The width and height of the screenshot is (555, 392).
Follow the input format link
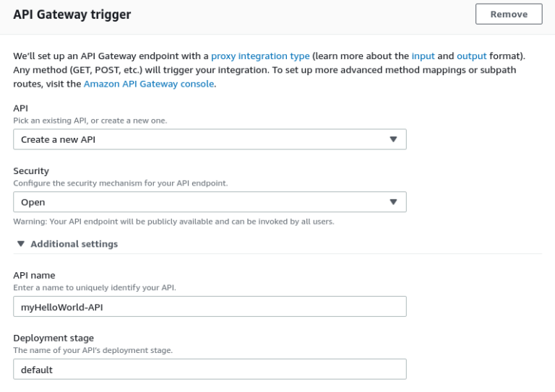(423, 56)
